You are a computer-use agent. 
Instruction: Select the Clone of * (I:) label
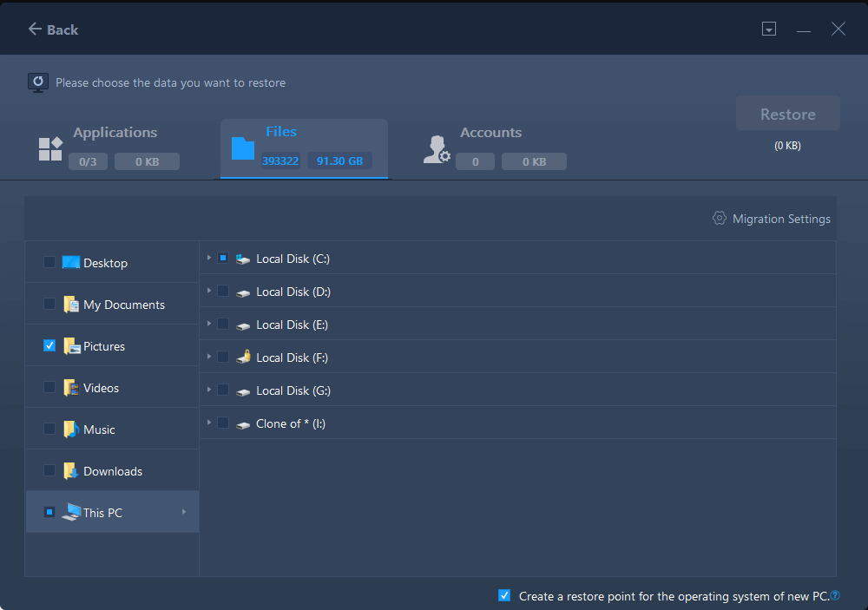tap(291, 423)
